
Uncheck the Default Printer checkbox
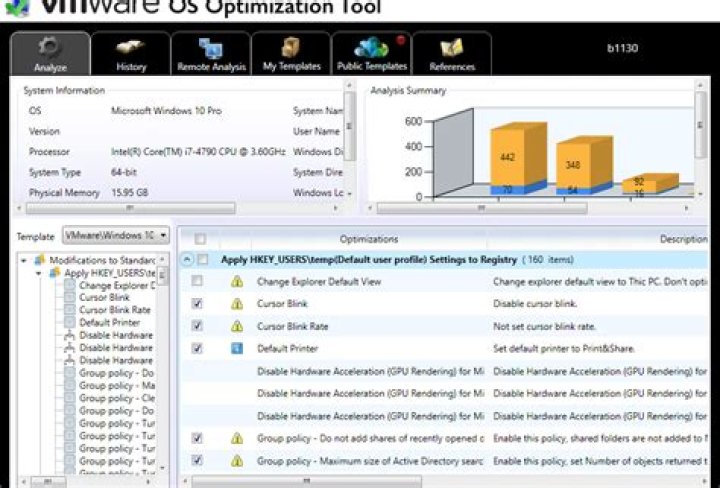coord(197,348)
